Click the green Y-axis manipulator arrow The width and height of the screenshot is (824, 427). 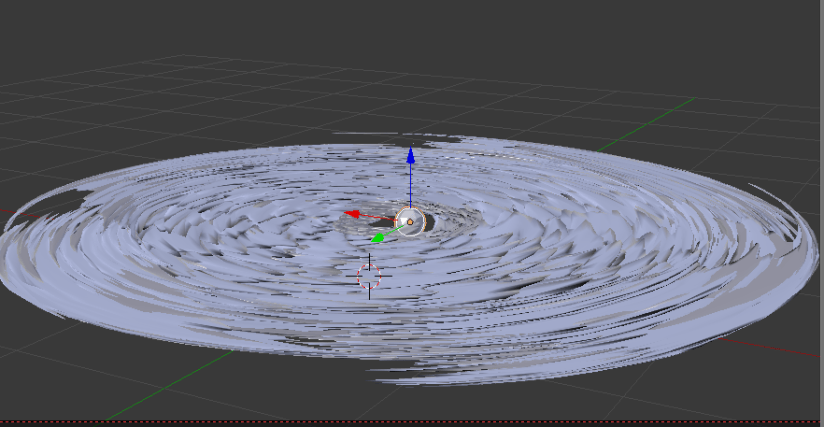[x=378, y=237]
